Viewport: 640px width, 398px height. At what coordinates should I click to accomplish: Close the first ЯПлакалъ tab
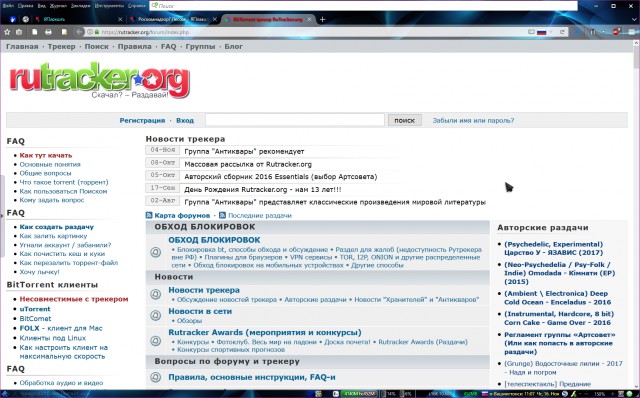click(x=120, y=19)
